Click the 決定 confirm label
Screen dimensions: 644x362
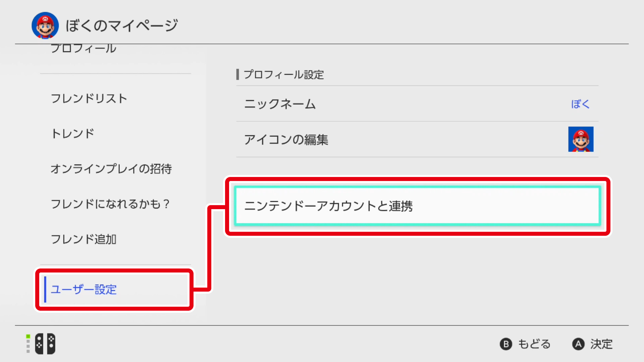pos(601,344)
